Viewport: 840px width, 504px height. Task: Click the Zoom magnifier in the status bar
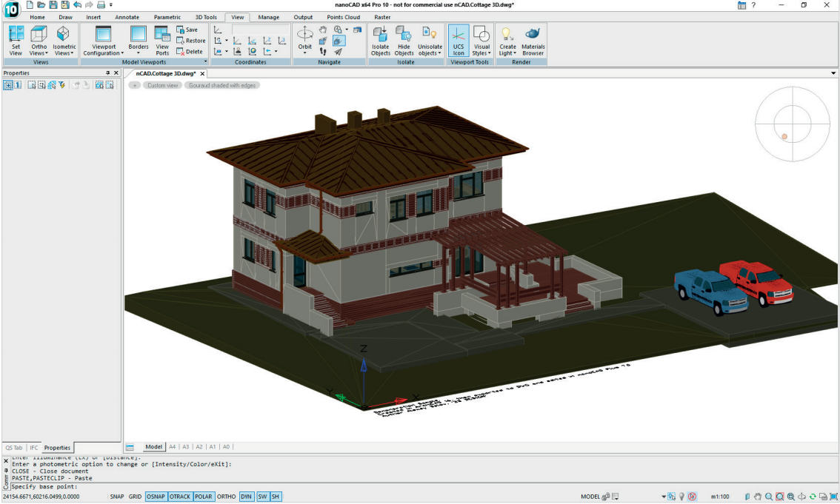point(769,497)
